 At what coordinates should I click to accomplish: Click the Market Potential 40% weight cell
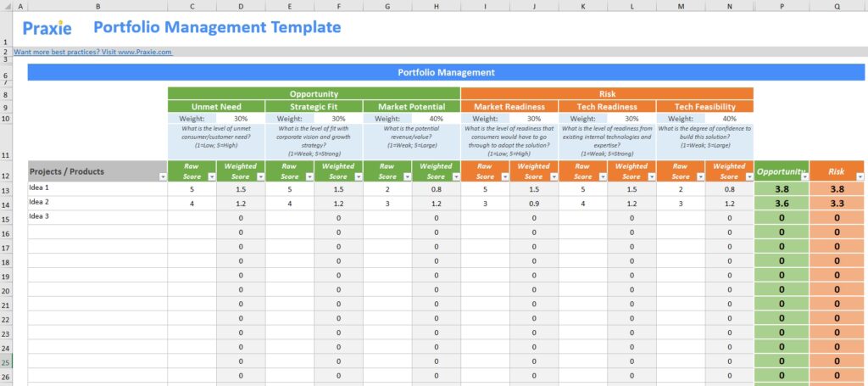pyautogui.click(x=437, y=119)
